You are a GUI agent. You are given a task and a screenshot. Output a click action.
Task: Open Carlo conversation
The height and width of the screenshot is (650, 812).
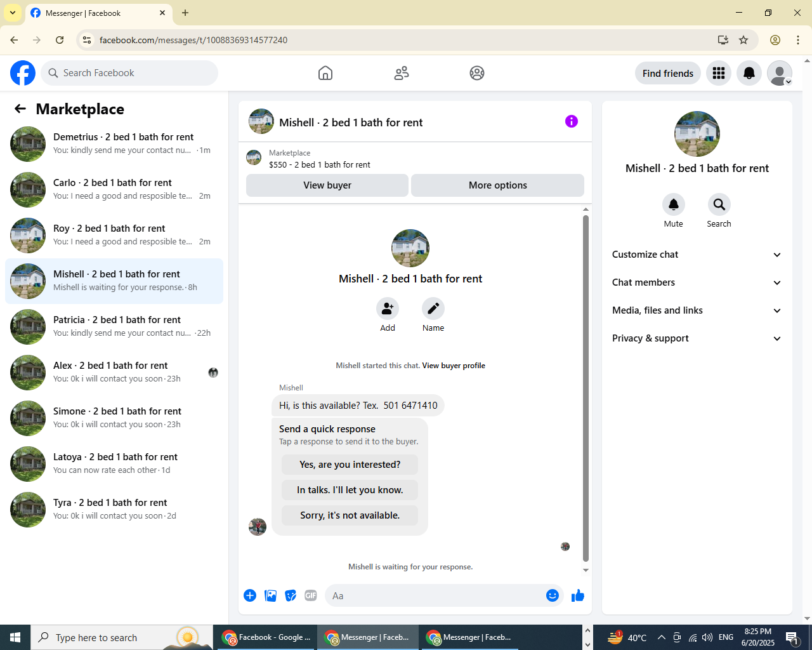pyautogui.click(x=114, y=190)
